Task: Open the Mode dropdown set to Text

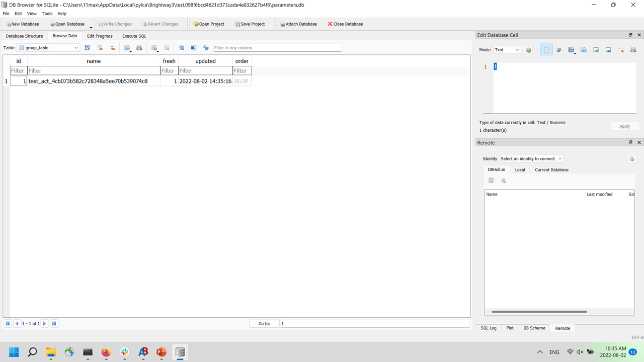Action: click(507, 50)
